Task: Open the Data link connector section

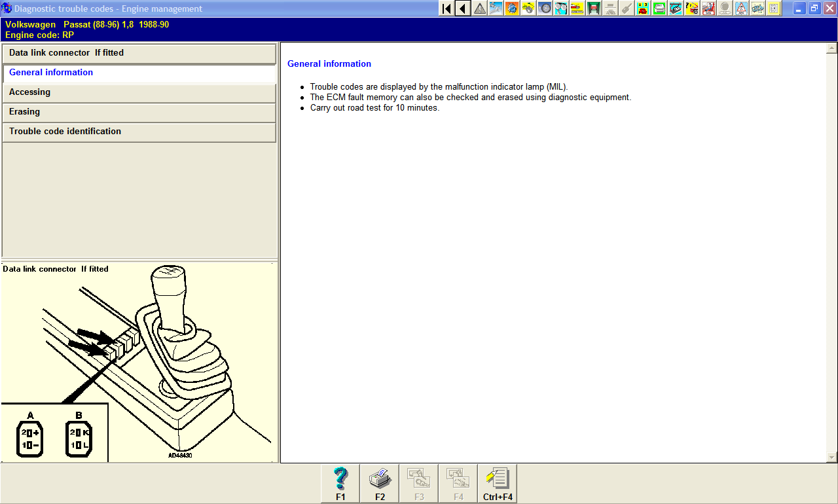Action: (x=139, y=53)
